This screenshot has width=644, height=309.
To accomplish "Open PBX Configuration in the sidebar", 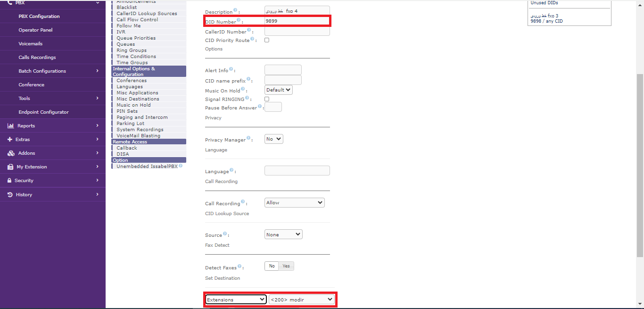I will 39,17.
